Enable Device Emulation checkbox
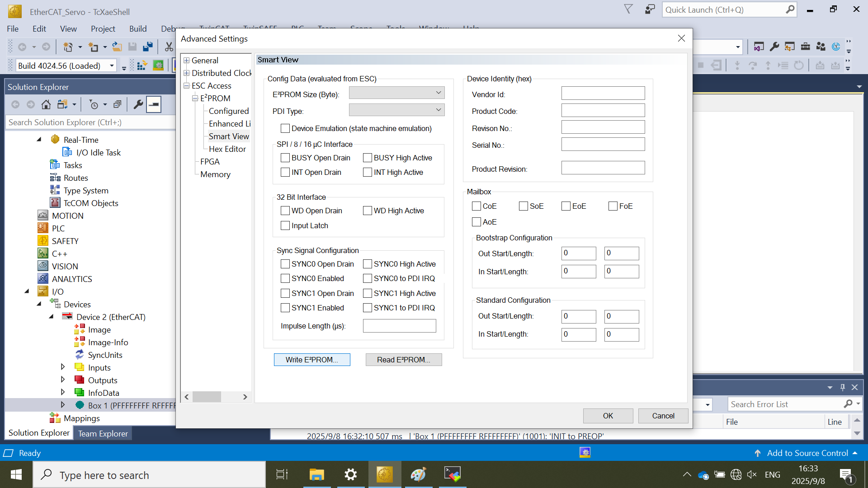 (285, 129)
